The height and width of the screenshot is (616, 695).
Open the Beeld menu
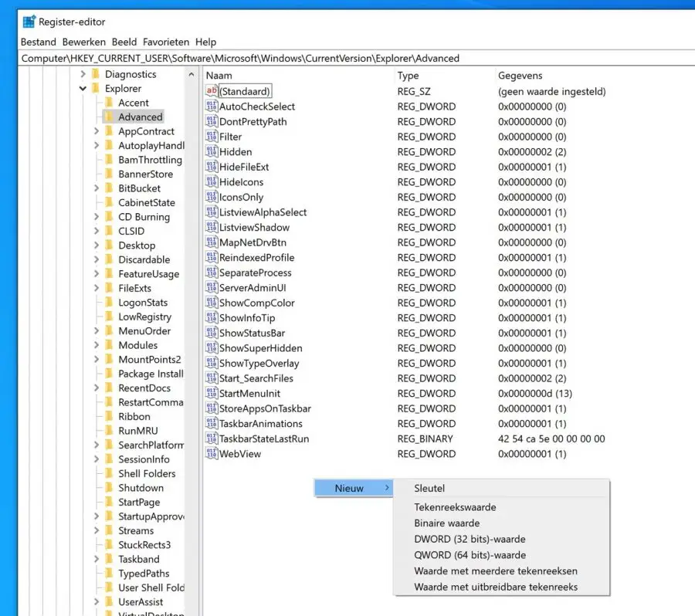124,42
